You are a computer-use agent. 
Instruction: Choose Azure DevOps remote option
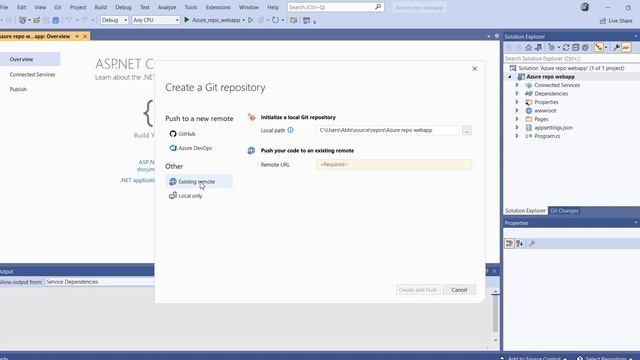[191, 148]
